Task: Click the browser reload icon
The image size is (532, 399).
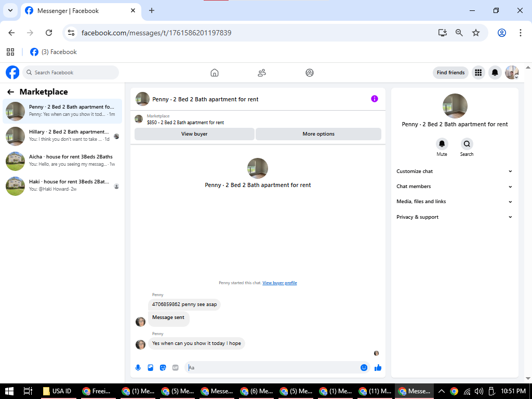Action: pyautogui.click(x=49, y=33)
